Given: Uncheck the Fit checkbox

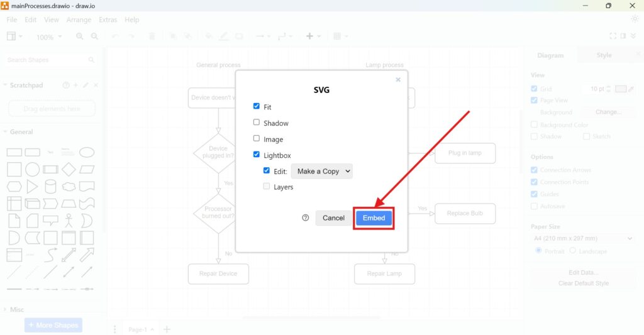Looking at the screenshot, I should pyautogui.click(x=257, y=106).
